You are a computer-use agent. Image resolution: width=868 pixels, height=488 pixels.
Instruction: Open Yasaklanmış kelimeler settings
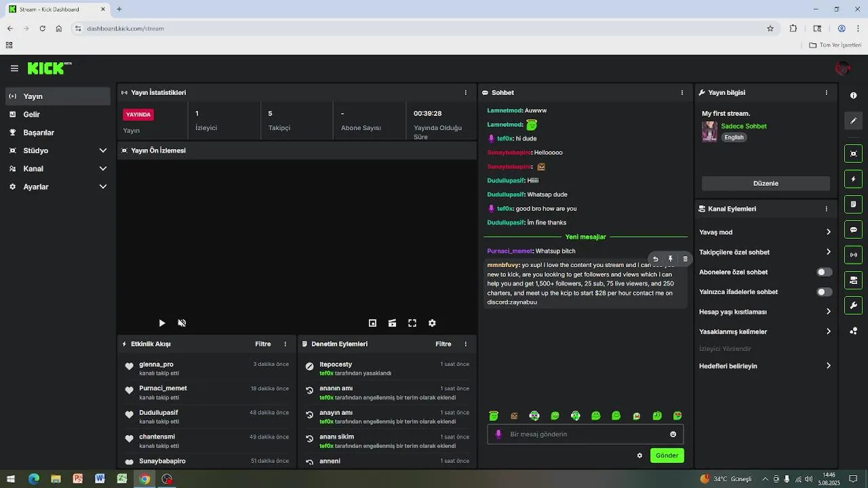[765, 332]
